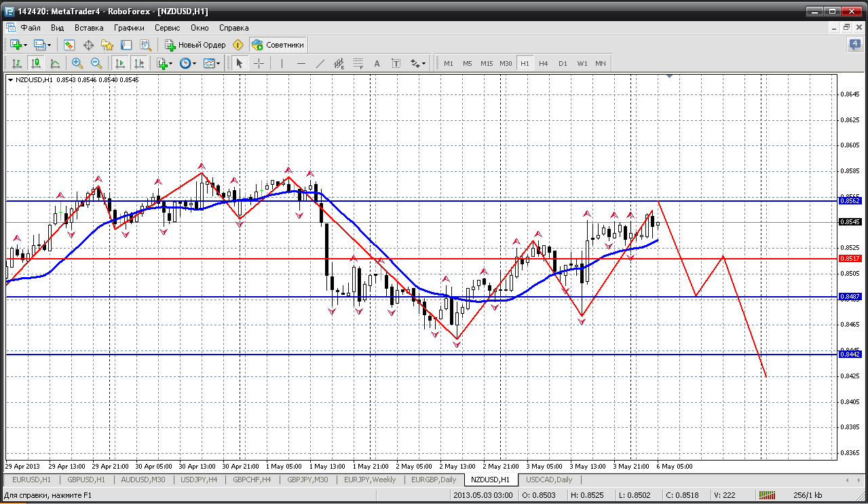Open the indicators list dropdown

coord(165,63)
